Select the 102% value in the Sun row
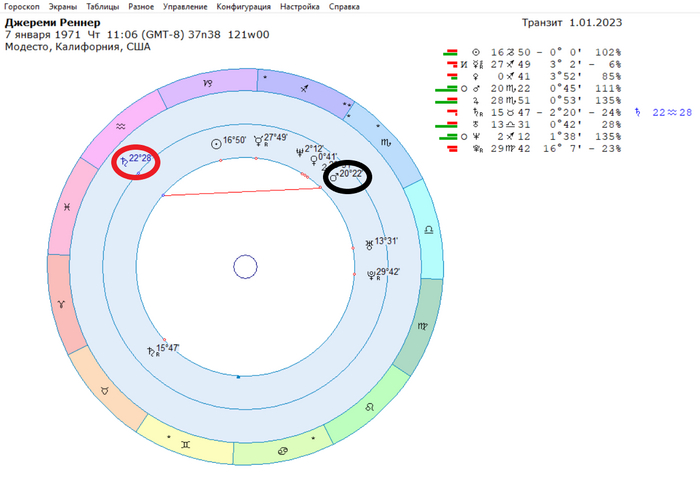Screen dimensions: 700x484 pos(608,53)
